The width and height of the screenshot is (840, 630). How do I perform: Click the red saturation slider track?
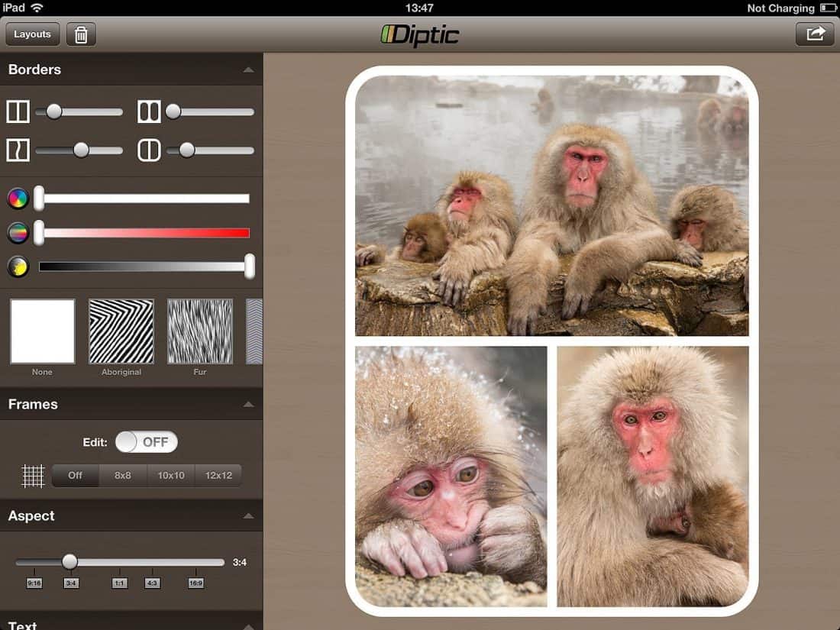coord(145,233)
